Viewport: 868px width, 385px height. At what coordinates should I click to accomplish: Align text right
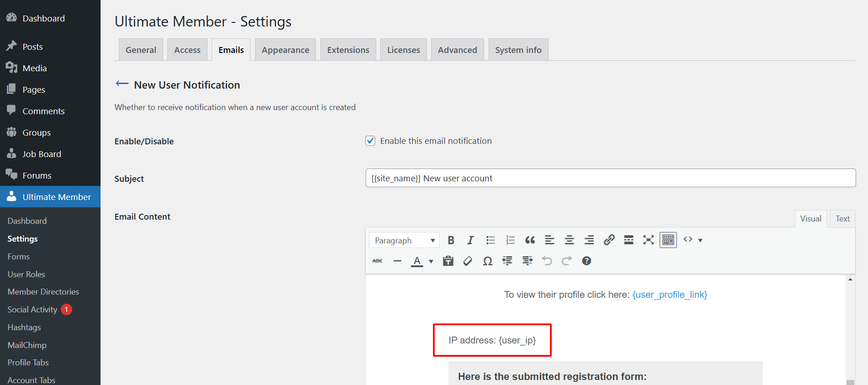pos(589,240)
